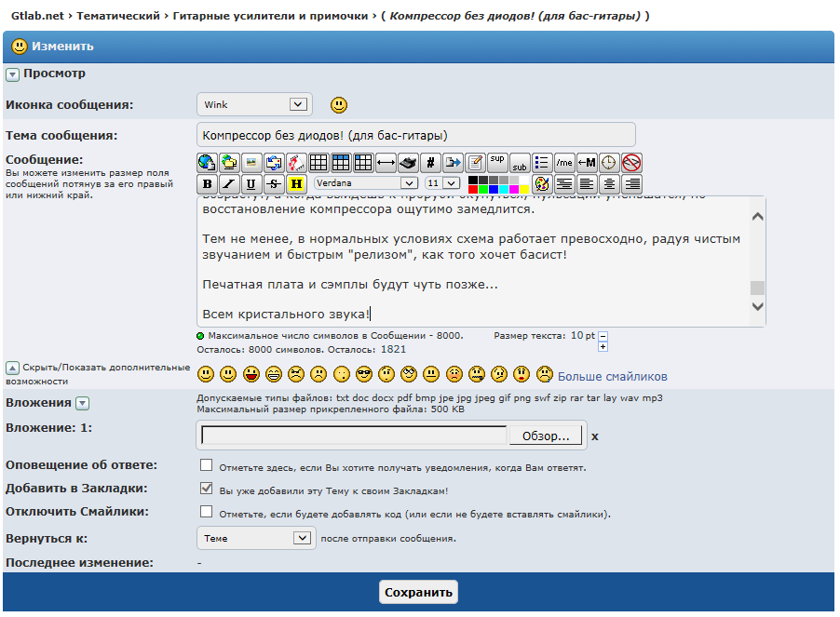
Task: Pick the red color swatch
Action: coord(473,189)
